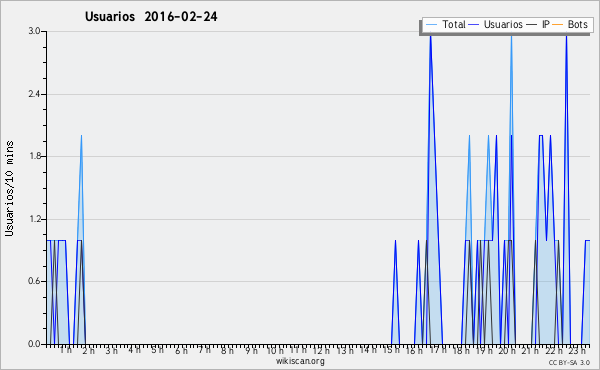
Task: Click the '3 h' x-axis label
Action: [111, 350]
